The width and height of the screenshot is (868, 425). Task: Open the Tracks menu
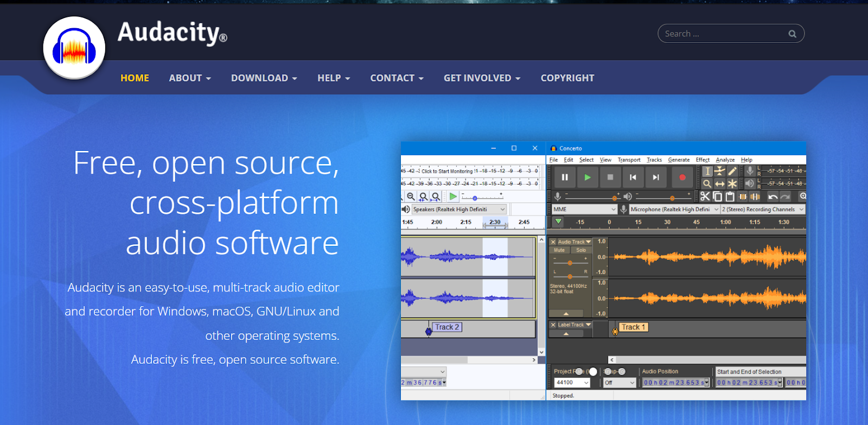click(654, 160)
